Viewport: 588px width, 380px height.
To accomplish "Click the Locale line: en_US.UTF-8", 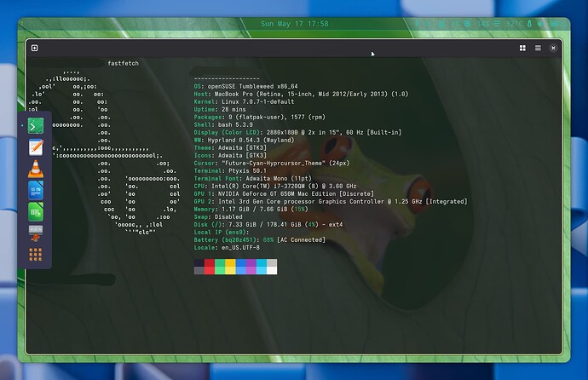I will pyautogui.click(x=227, y=248).
